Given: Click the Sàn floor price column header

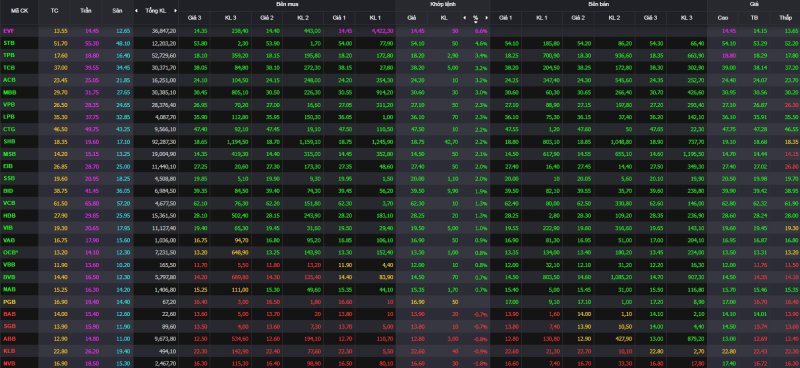Looking at the screenshot, I should click(x=117, y=10).
